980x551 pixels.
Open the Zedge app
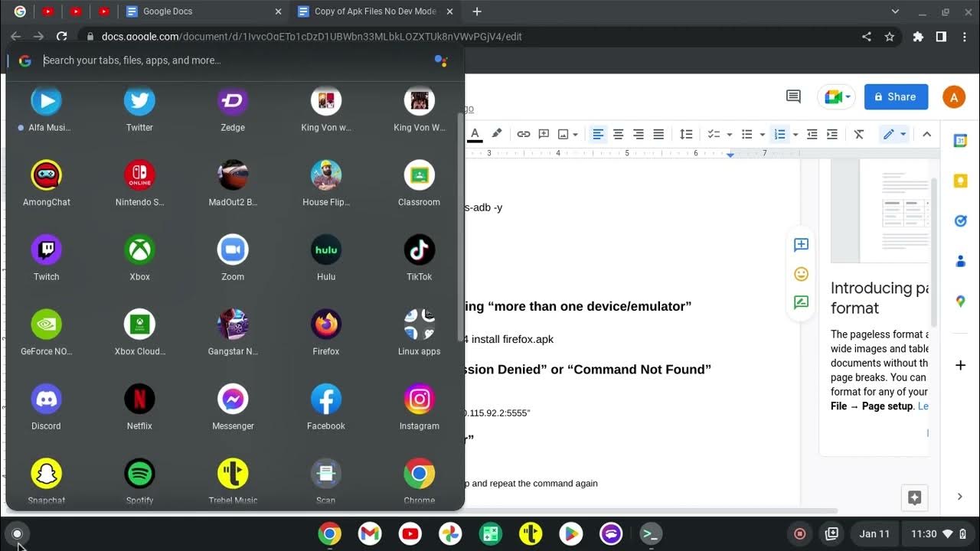[x=233, y=101]
